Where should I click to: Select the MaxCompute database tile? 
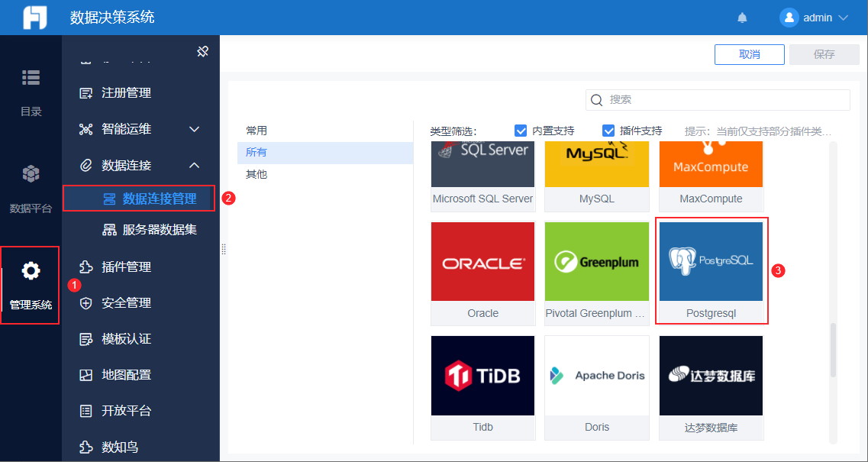click(711, 176)
